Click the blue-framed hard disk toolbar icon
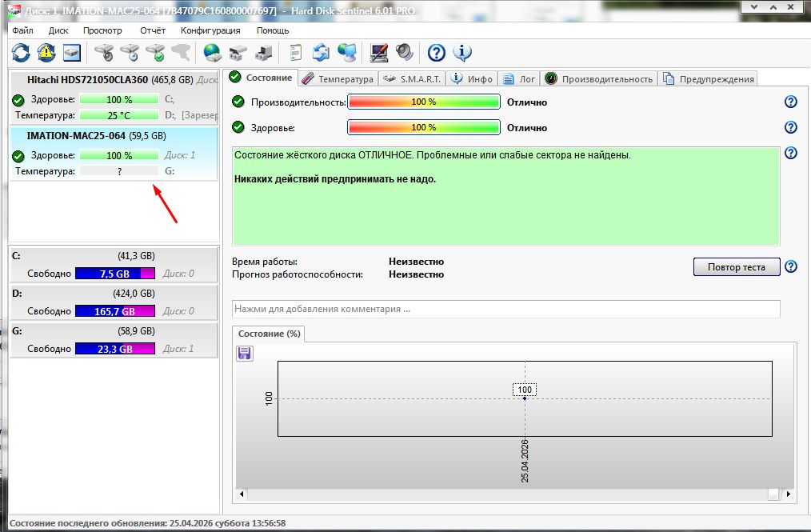Image resolution: width=811 pixels, height=532 pixels. point(72,52)
